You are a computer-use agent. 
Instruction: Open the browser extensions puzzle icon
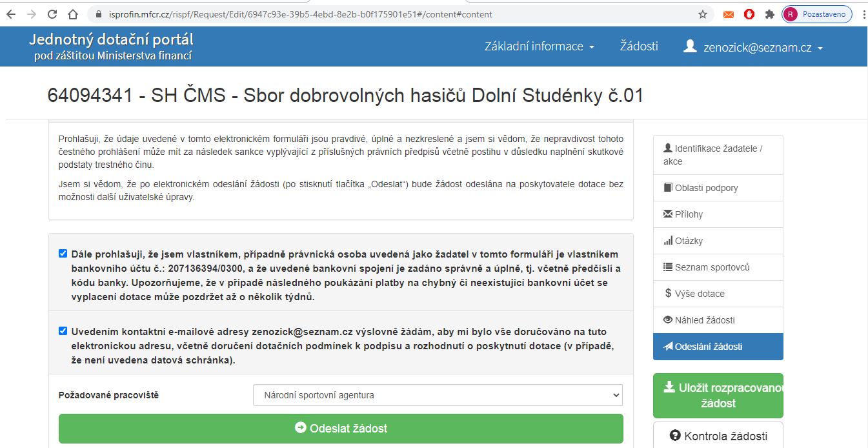[769, 14]
